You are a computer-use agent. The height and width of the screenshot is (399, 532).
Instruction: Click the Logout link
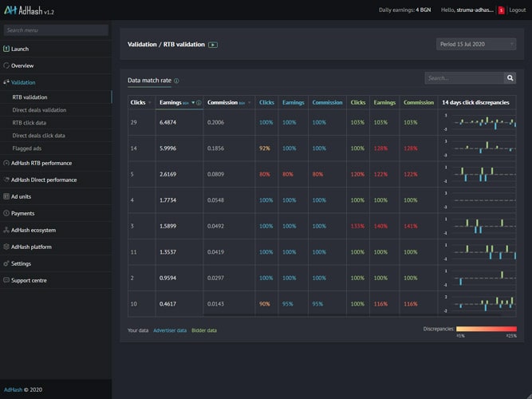(517, 10)
